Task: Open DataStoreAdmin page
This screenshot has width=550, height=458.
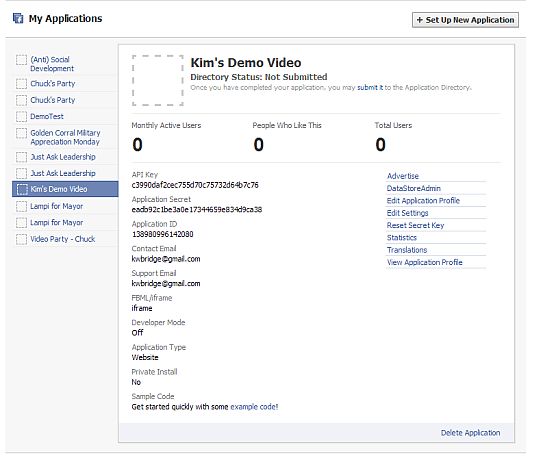Action: 414,188
